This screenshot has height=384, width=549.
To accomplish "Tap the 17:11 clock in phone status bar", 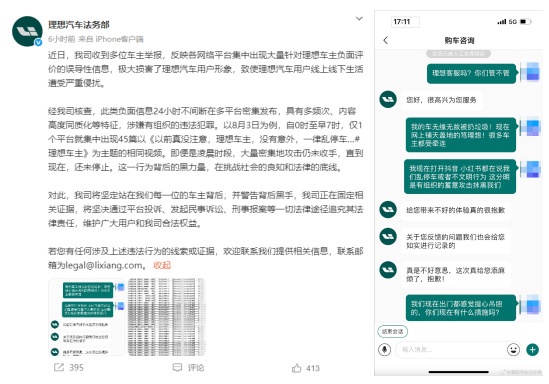I will point(402,22).
